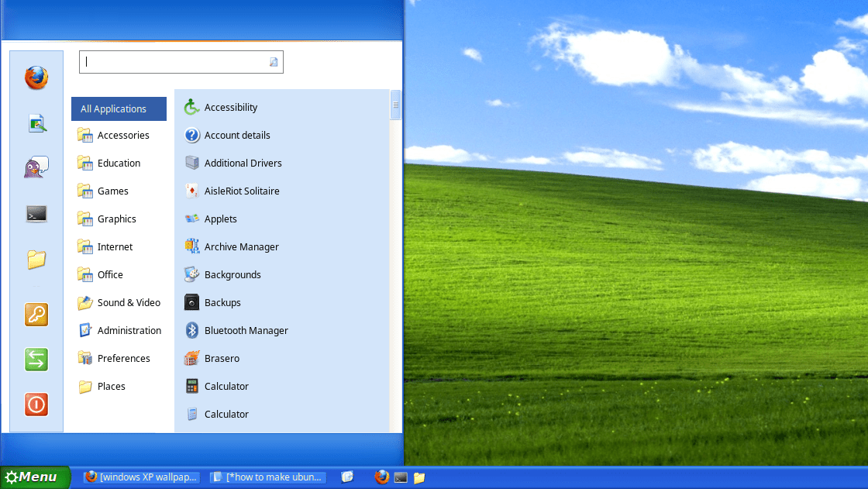
Task: Click the Additional Drivers label
Action: click(243, 163)
